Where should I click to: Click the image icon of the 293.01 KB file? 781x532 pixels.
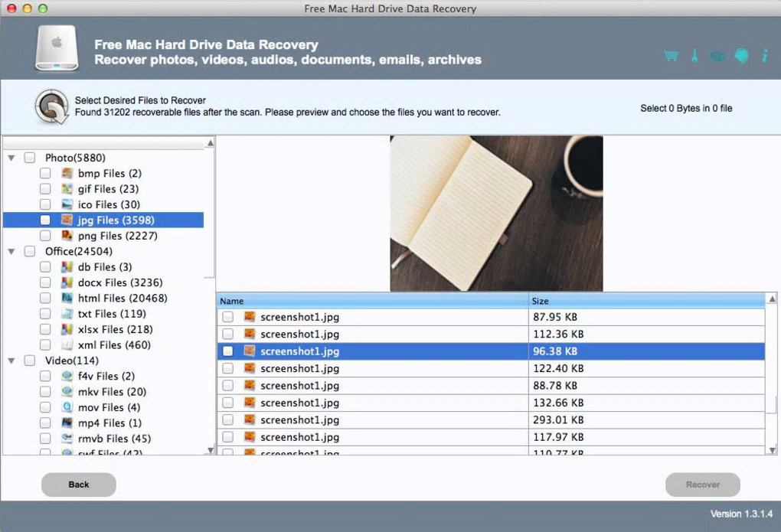pos(250,420)
